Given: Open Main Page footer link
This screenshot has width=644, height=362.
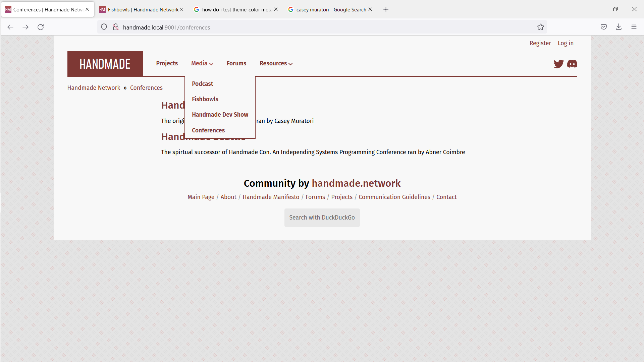Looking at the screenshot, I should (x=201, y=197).
